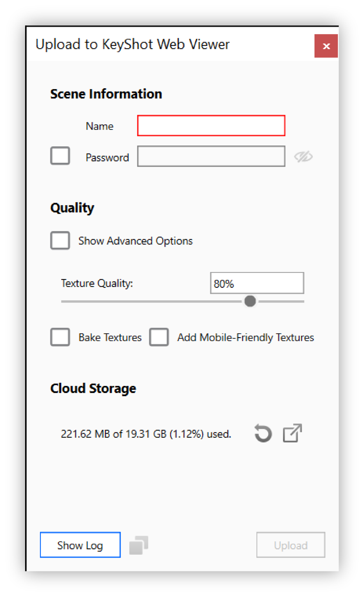Toggle the password visibility eye icon

click(x=303, y=157)
